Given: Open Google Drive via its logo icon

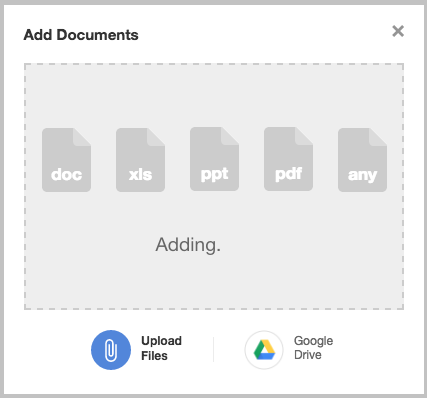Looking at the screenshot, I should point(264,350).
